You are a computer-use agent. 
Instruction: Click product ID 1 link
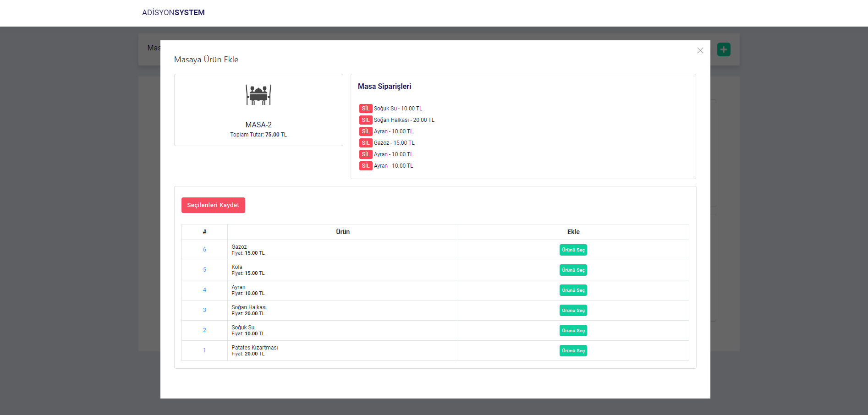pyautogui.click(x=204, y=350)
